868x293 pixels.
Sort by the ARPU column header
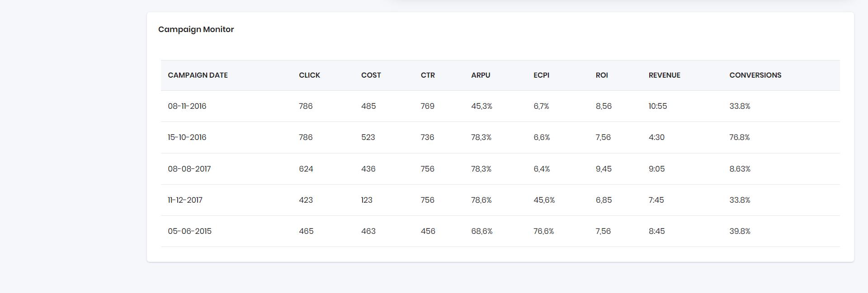click(480, 75)
